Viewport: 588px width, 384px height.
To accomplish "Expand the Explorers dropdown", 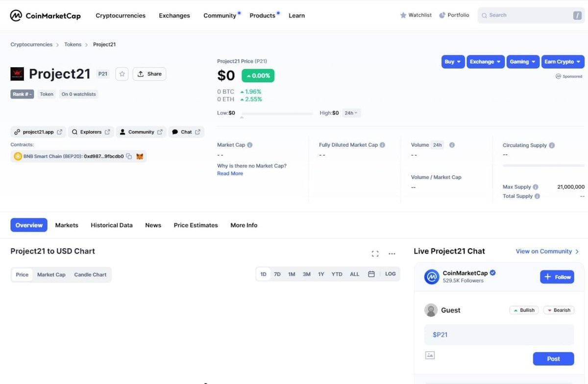I will coord(91,132).
